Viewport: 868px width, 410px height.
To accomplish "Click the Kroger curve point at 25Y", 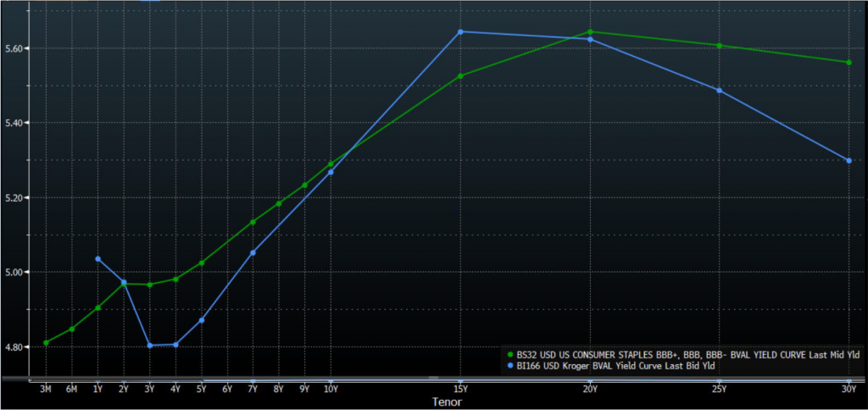I will pyautogui.click(x=719, y=90).
